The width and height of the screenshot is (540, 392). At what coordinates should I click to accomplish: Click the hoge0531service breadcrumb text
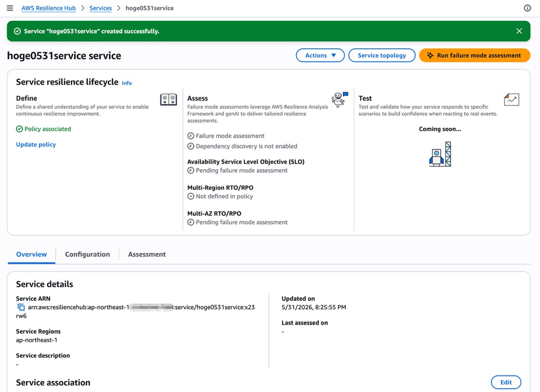tap(150, 8)
